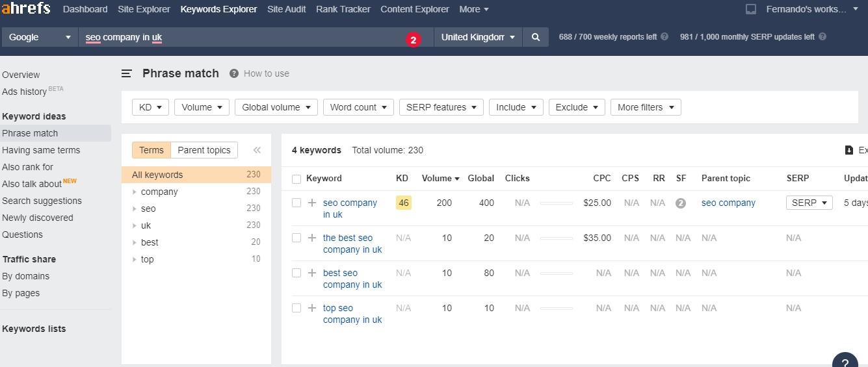The height and width of the screenshot is (367, 868).
Task: Open the SERP features filter dropdown
Action: [441, 107]
